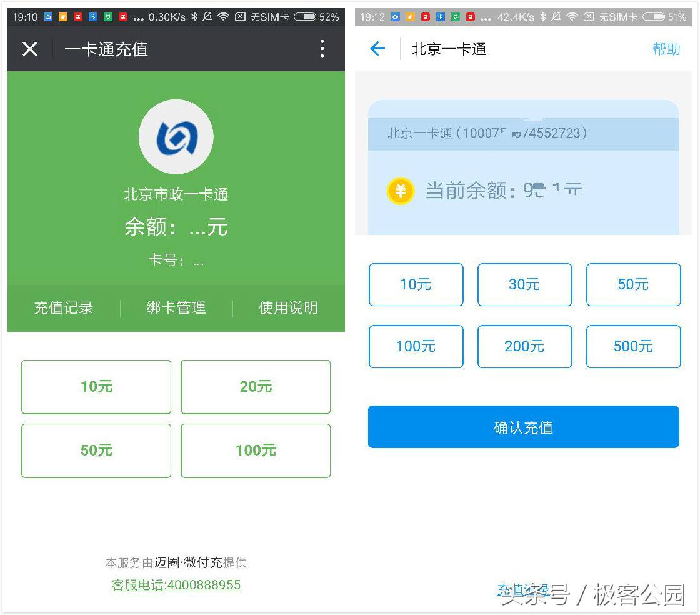
Task: Select the 30元 recharge amount
Action: click(524, 284)
